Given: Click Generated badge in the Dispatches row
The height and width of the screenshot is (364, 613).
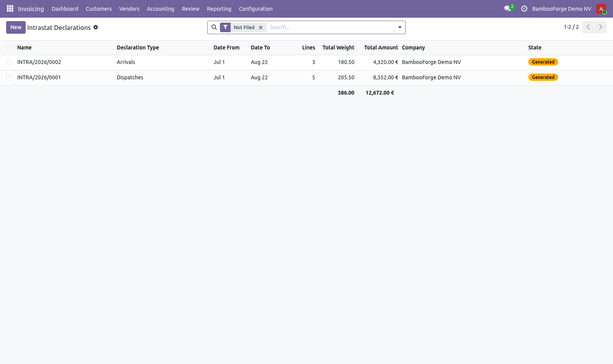Looking at the screenshot, I should coord(543,77).
